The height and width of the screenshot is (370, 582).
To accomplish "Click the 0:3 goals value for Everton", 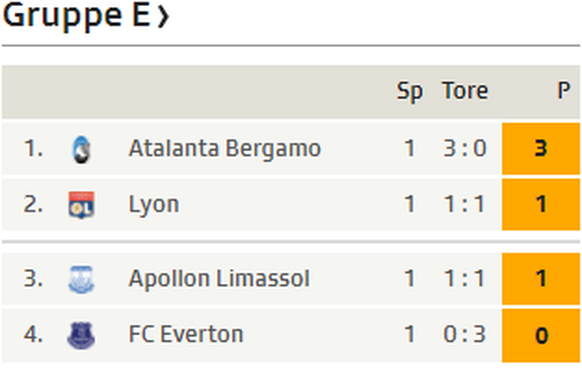I will (465, 334).
